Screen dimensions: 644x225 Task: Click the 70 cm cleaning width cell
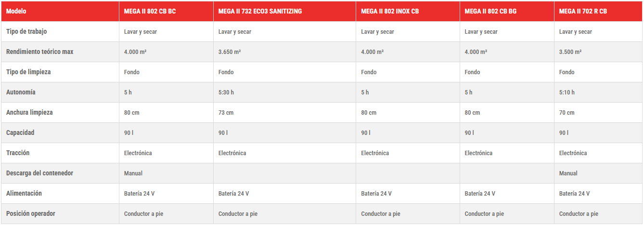(567, 112)
